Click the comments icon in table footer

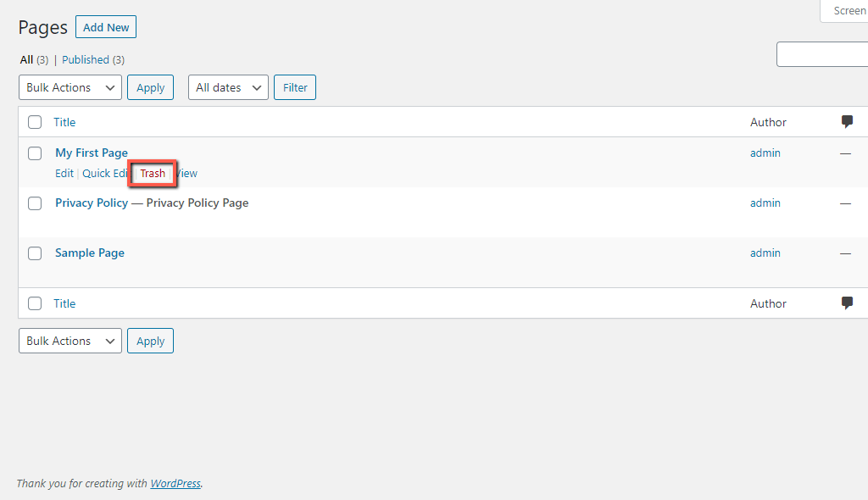(x=847, y=303)
